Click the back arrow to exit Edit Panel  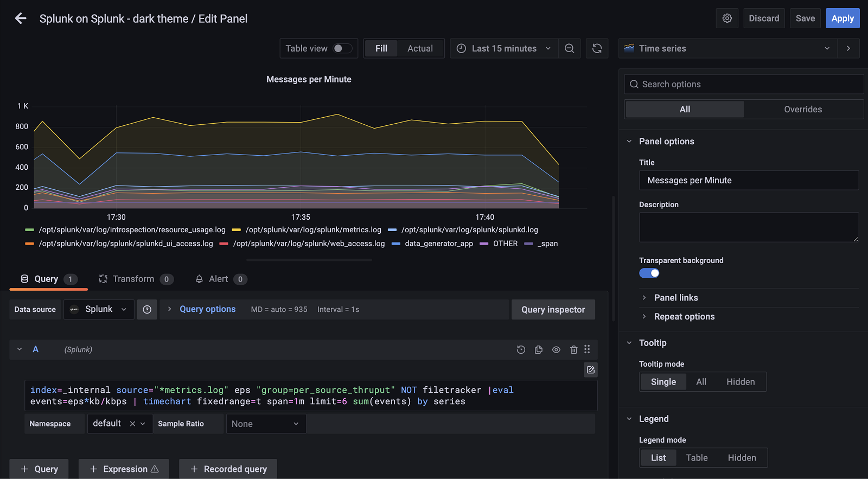point(21,18)
